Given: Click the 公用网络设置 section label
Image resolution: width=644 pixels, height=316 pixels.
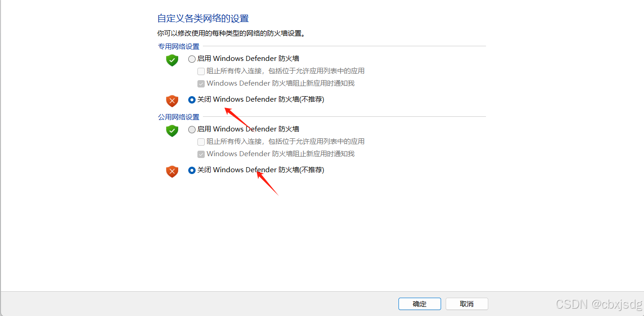Looking at the screenshot, I should (179, 117).
